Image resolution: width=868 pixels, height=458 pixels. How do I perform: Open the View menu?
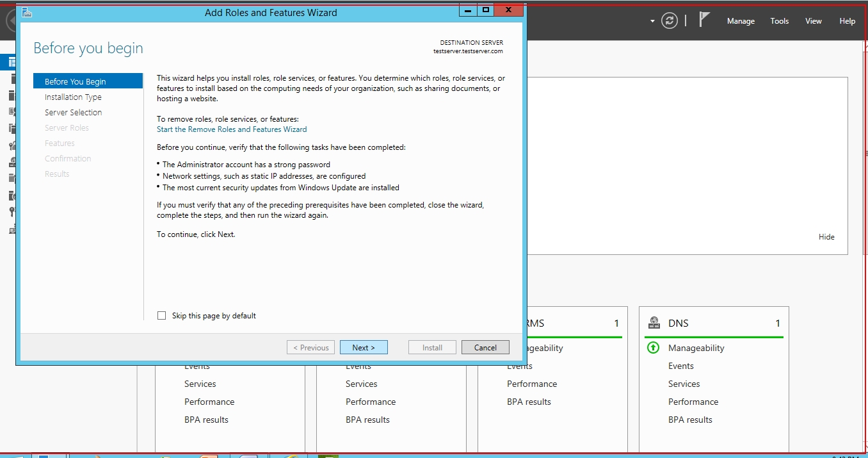[x=813, y=21]
